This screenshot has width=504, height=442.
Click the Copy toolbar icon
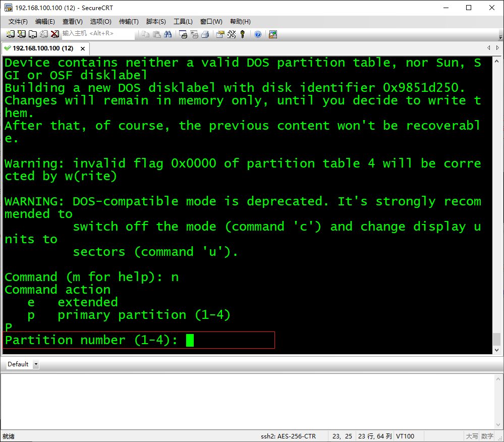coord(146,34)
